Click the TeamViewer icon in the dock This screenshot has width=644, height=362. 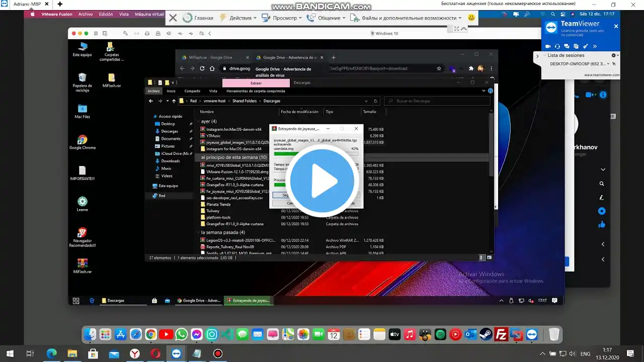tap(532, 334)
